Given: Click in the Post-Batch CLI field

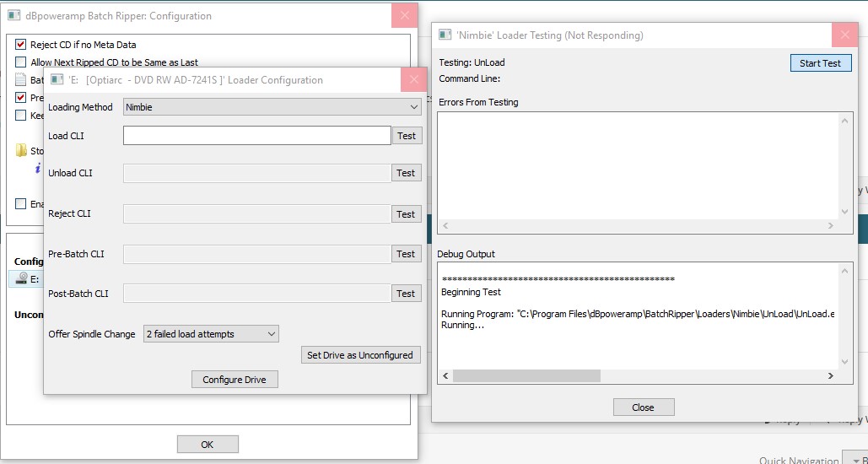Looking at the screenshot, I should click(256, 294).
